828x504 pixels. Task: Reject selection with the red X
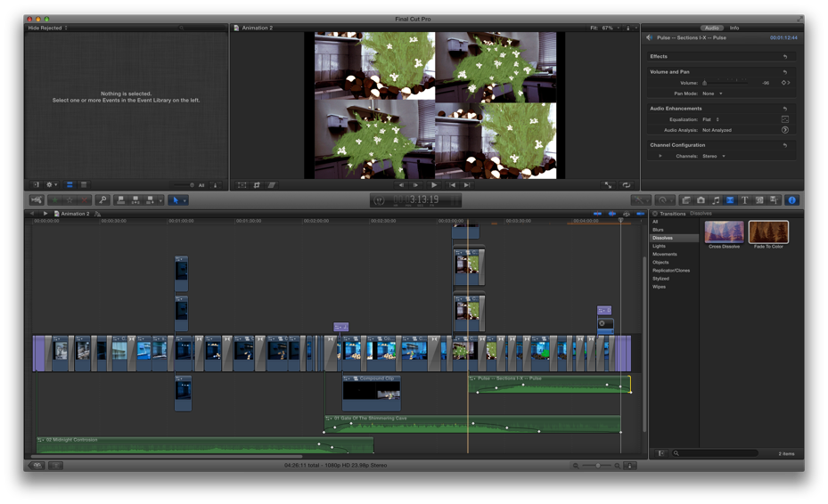(83, 200)
